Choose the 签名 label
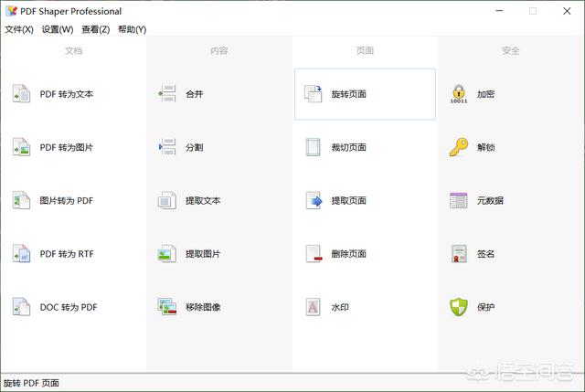585x392 pixels. click(485, 254)
